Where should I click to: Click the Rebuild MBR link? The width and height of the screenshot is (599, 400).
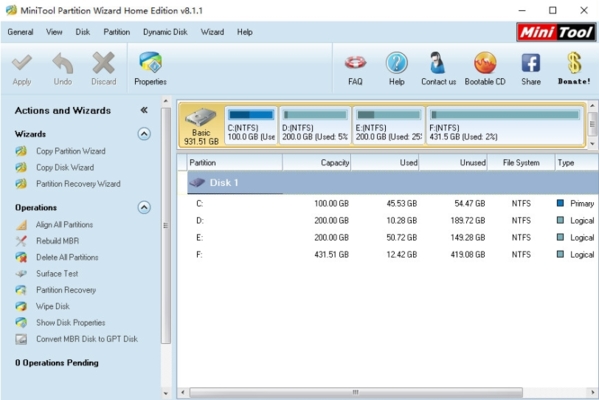coord(58,241)
